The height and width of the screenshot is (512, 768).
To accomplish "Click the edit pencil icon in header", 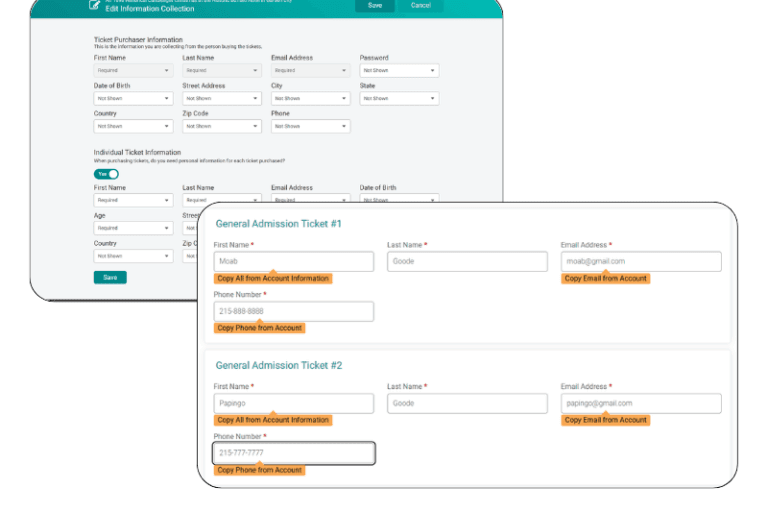I will coord(94,5).
